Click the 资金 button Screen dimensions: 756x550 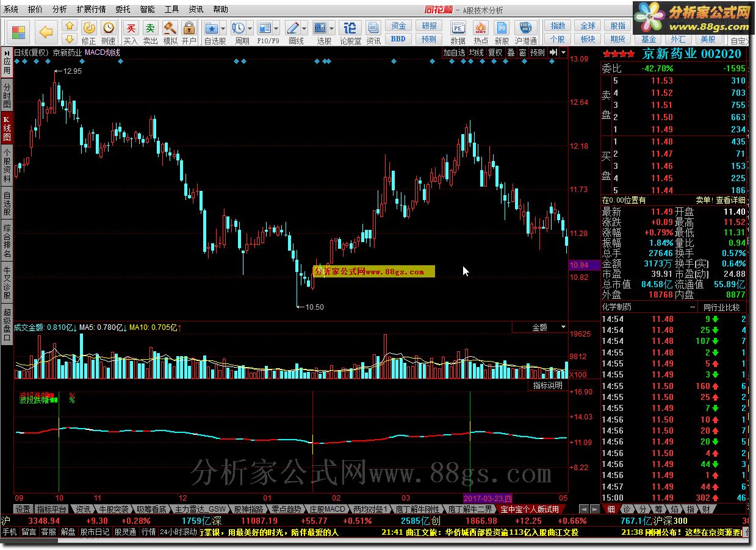398,26
